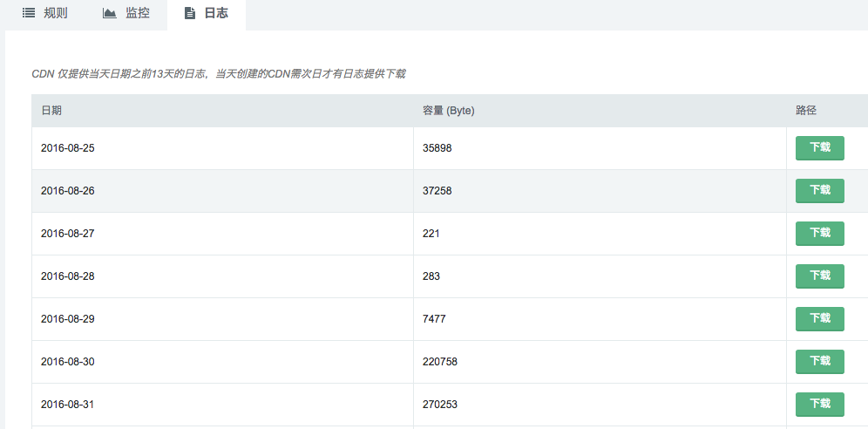Select the 2016-08-25 date cell
Screen dimensions: 868x429
68,148
